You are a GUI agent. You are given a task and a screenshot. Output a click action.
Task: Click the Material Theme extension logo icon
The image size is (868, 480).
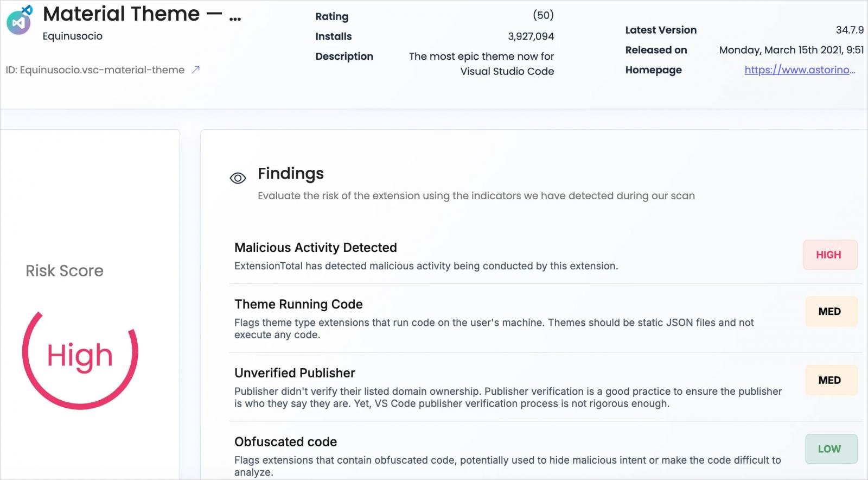click(x=20, y=21)
